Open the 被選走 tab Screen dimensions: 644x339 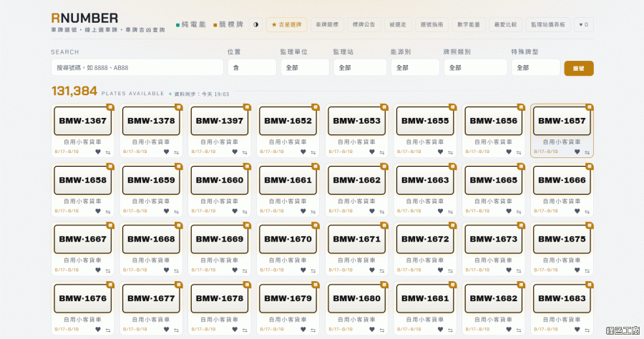click(398, 24)
